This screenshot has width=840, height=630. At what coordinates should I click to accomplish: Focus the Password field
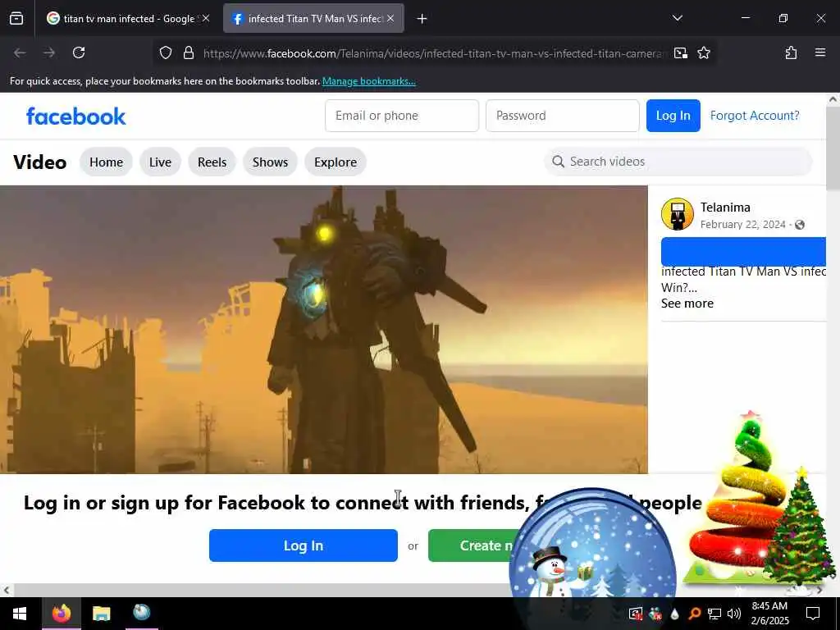tap(563, 115)
